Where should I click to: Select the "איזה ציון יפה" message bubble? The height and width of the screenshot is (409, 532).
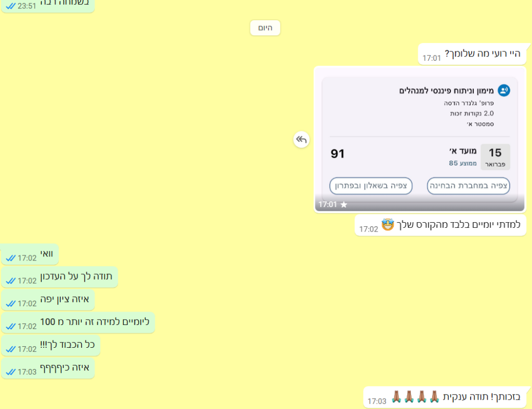(48, 299)
